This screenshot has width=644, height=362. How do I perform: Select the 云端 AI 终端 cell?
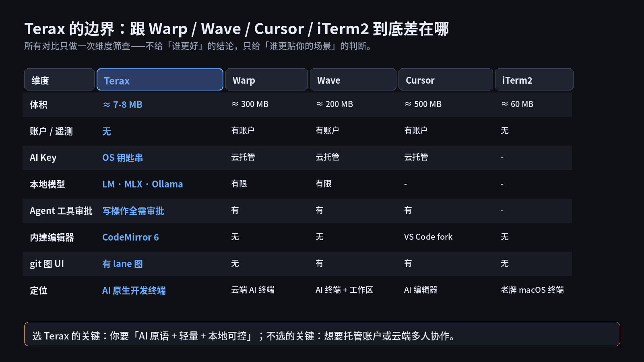[x=253, y=290]
